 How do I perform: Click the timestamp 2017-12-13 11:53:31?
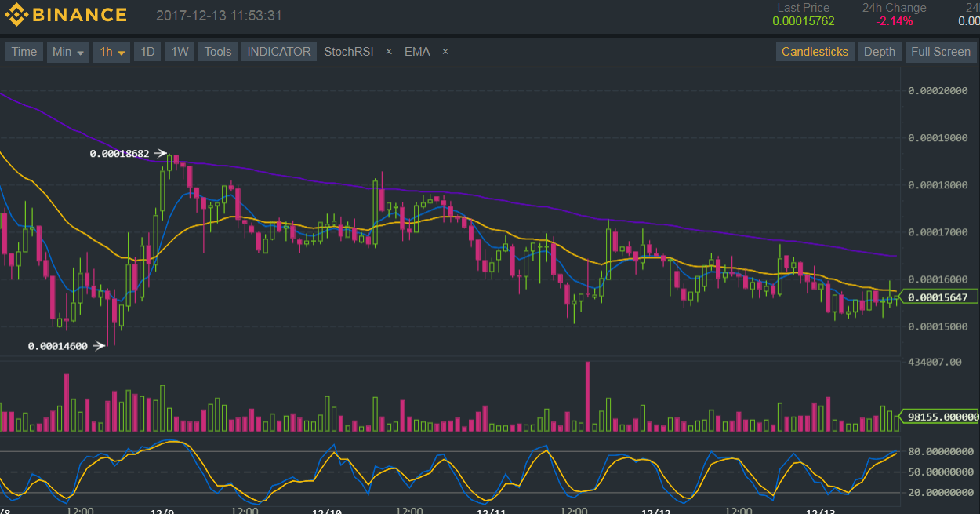tap(219, 16)
